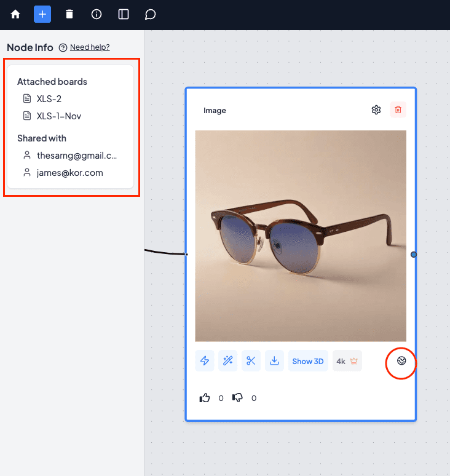This screenshot has width=450, height=476.
Task: Select shared user james@kor.com
Action: click(70, 173)
